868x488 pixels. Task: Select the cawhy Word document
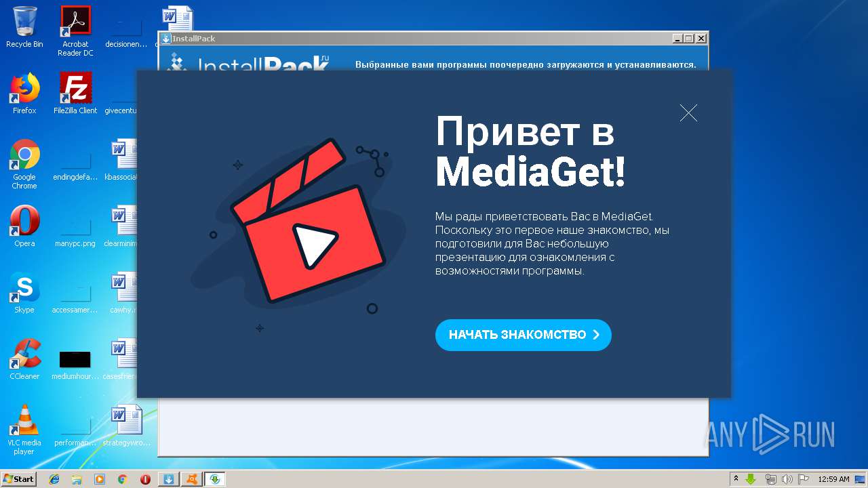pyautogui.click(x=123, y=293)
